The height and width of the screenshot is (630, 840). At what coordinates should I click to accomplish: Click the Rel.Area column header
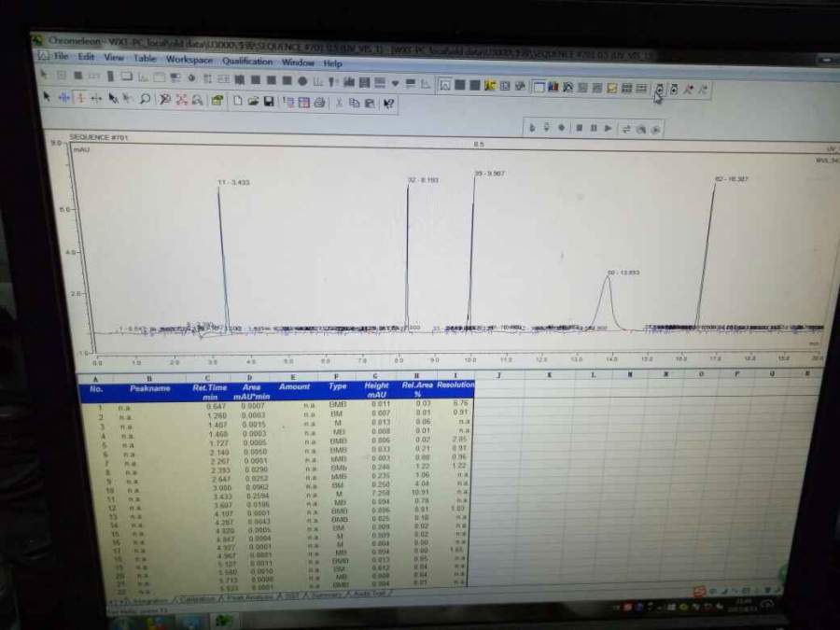point(417,389)
